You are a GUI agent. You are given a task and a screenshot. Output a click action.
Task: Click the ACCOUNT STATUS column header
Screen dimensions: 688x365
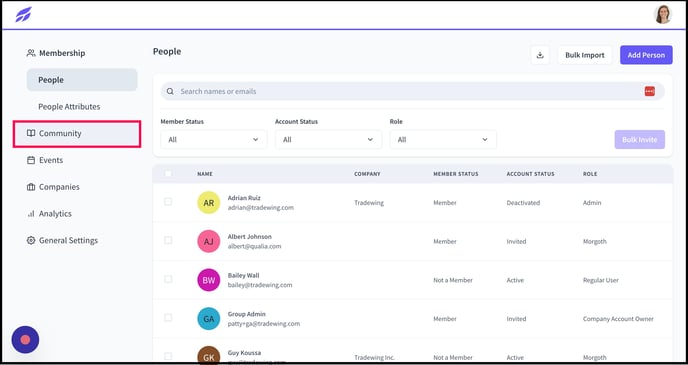(530, 174)
